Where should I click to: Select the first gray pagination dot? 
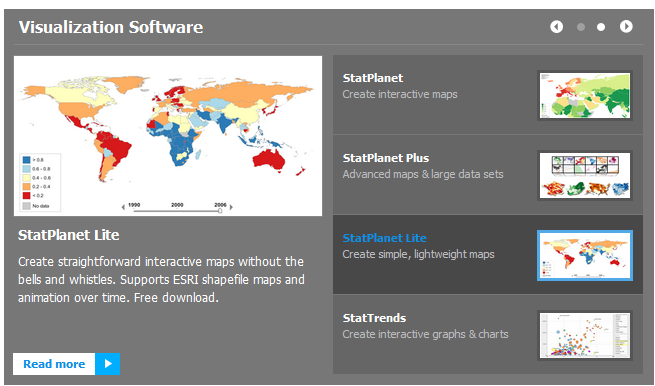[581, 27]
